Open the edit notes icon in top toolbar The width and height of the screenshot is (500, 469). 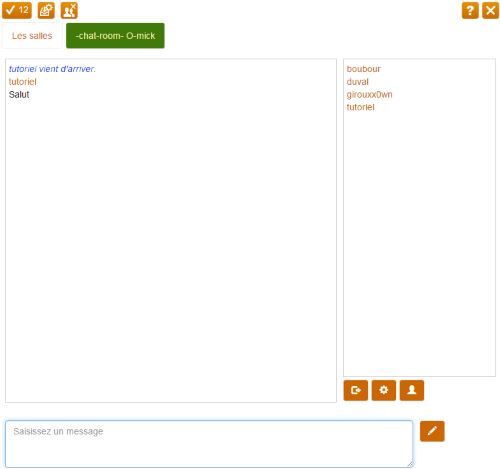46,10
